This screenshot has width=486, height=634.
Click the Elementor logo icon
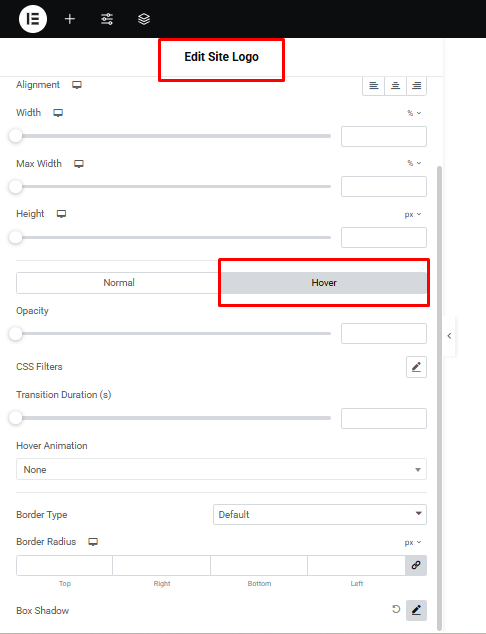(x=33, y=19)
